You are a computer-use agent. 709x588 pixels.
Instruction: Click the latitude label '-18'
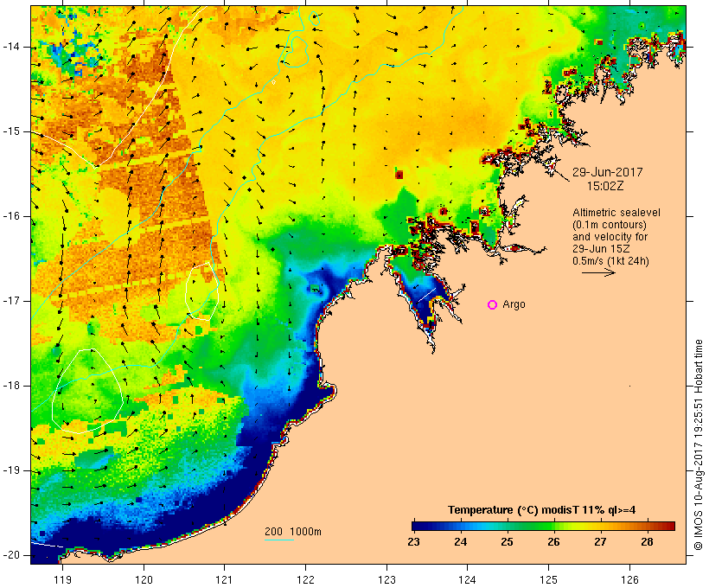click(10, 386)
